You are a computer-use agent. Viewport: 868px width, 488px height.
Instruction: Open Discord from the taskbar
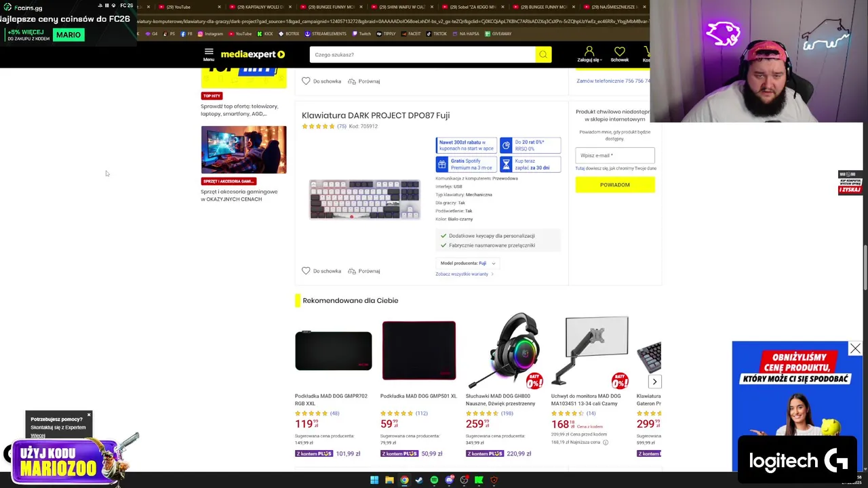pos(449,480)
